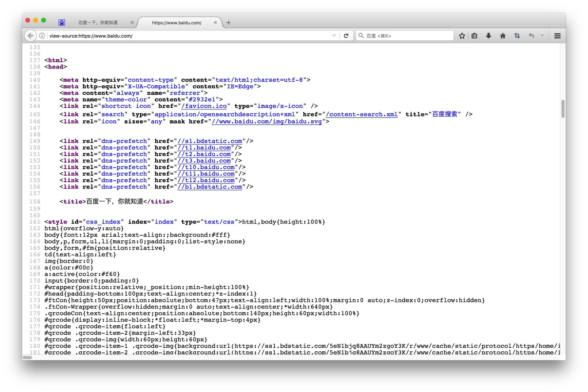Expand the URL bar history dropdown

pos(334,36)
